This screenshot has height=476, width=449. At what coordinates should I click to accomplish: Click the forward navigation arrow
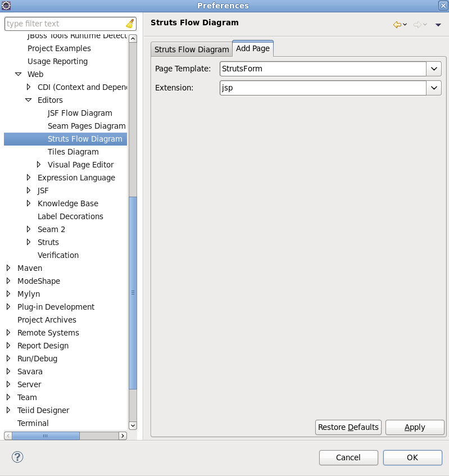tap(416, 25)
